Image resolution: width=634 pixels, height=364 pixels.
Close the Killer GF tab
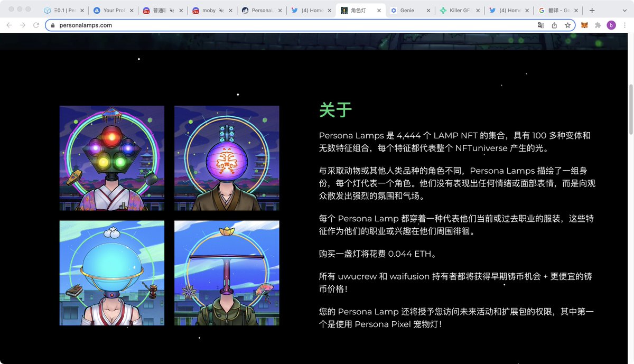point(478,11)
